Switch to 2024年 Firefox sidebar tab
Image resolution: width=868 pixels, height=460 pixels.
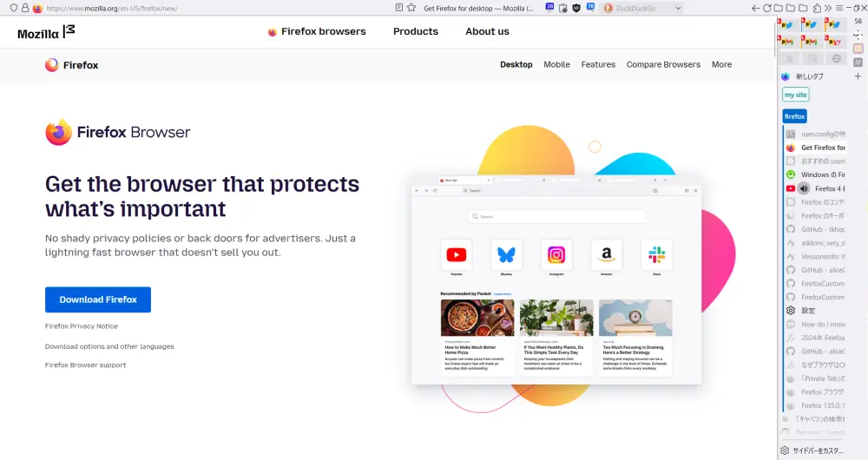[815, 338]
